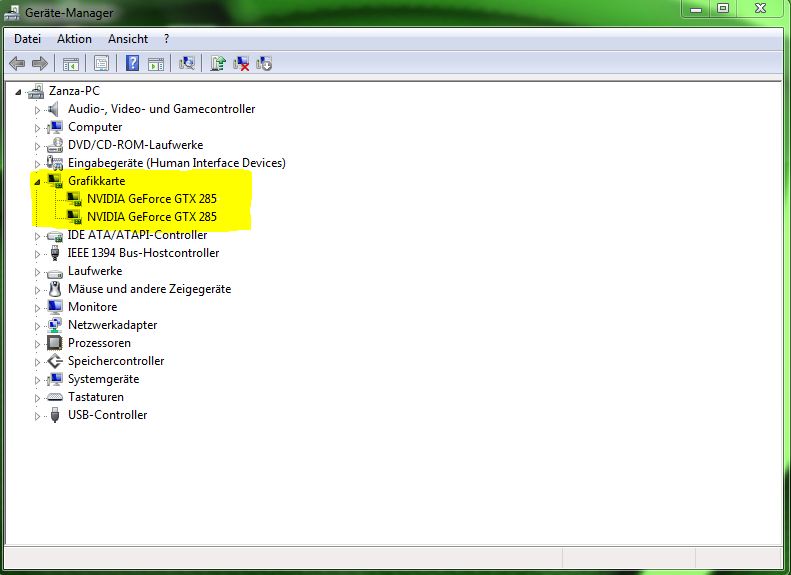791x575 pixels.
Task: Expand the Systemgeräte category
Action: 37,380
